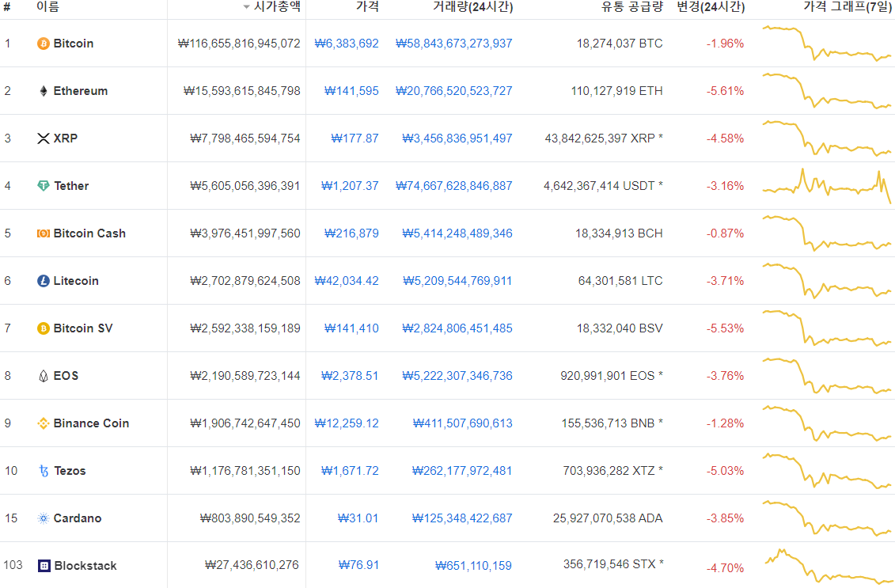Open the EOS name link
Image resolution: width=895 pixels, height=588 pixels.
click(x=66, y=376)
